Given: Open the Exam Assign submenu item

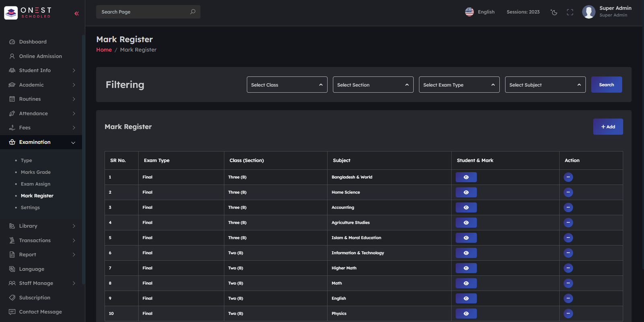Looking at the screenshot, I should point(35,184).
